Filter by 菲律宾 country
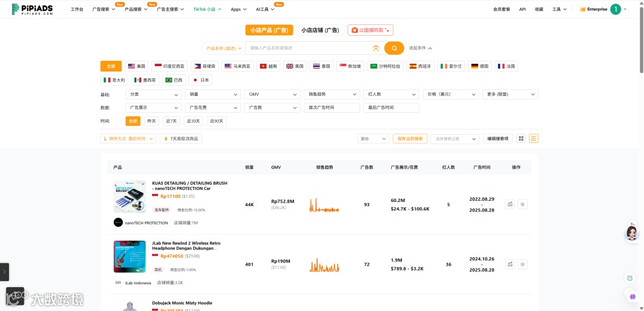The width and height of the screenshot is (644, 311). [205, 66]
